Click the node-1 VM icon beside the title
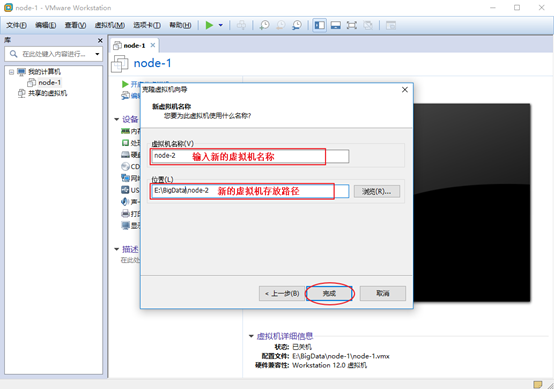The height and width of the screenshot is (389, 554). [120, 64]
